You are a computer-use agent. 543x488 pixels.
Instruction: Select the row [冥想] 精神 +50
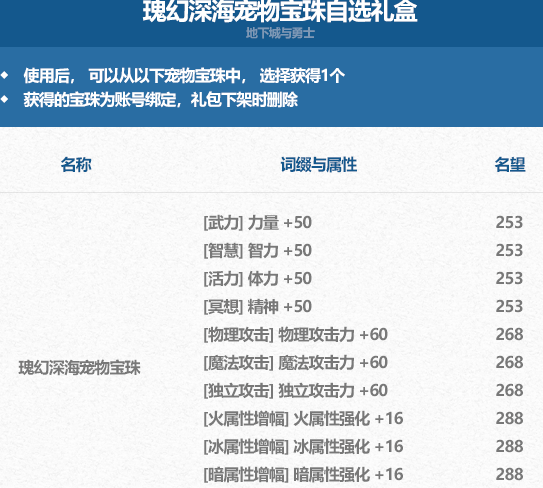(x=258, y=307)
